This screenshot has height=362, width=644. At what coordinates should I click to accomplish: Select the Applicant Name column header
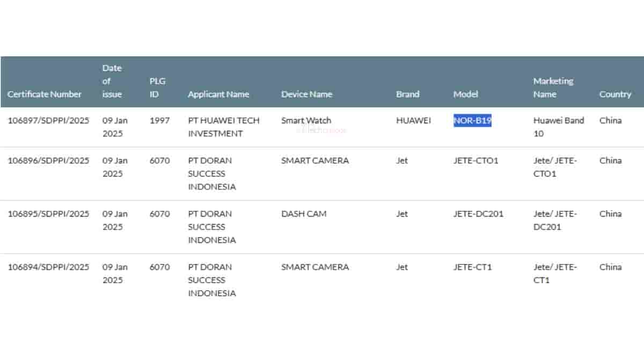[x=218, y=94]
